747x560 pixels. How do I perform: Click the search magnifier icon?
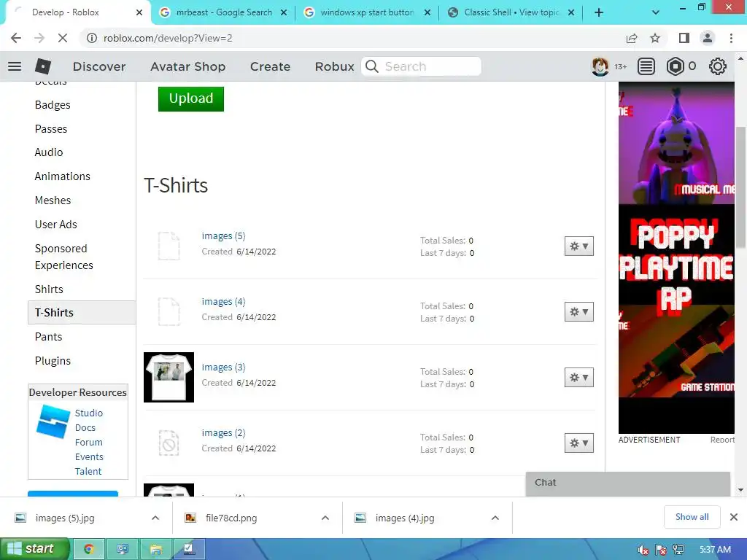pos(372,66)
